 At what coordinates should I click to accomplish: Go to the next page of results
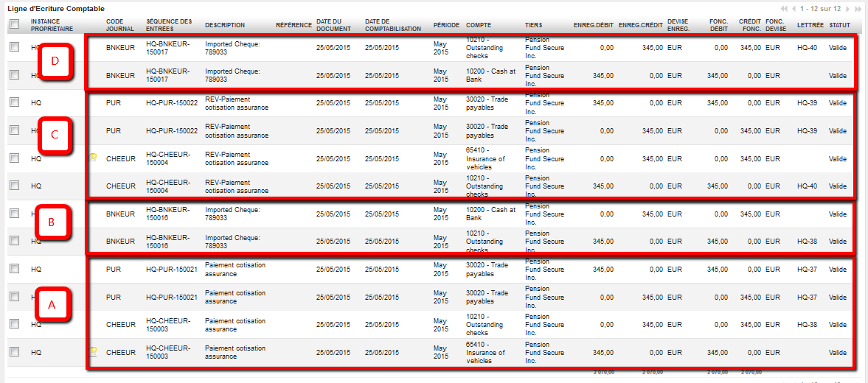coord(847,9)
